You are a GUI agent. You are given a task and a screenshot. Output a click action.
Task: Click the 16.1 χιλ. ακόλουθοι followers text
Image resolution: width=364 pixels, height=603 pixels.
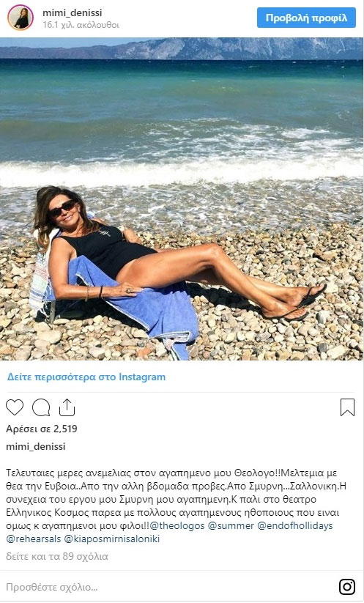tap(81, 25)
